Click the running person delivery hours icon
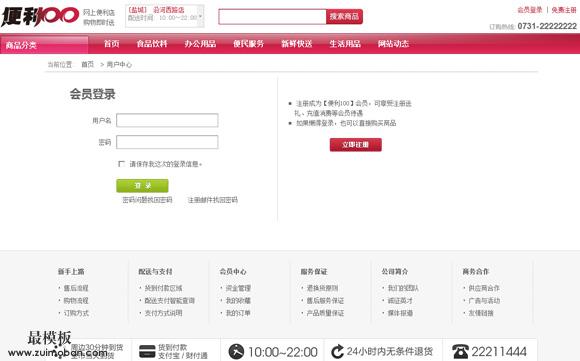The height and width of the screenshot is (361, 580). point(236,351)
